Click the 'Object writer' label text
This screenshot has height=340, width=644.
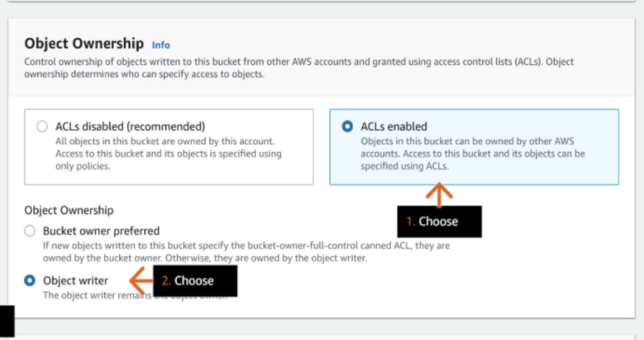tap(75, 280)
